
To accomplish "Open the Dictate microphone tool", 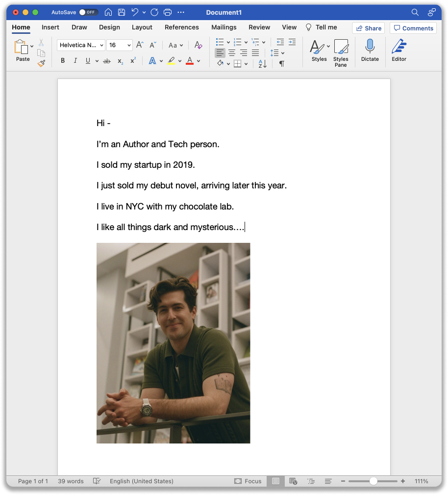I will point(370,51).
